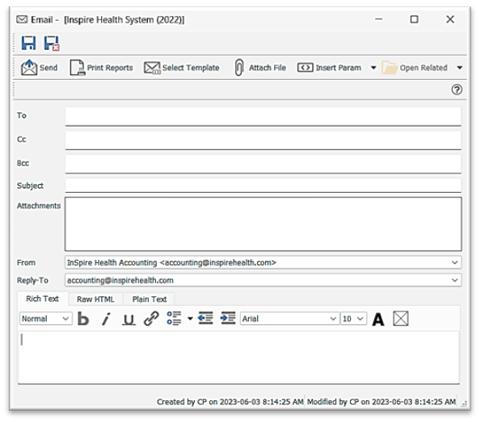Expand the Arial font family dropdown
The height and width of the screenshot is (422, 480).
(x=333, y=319)
